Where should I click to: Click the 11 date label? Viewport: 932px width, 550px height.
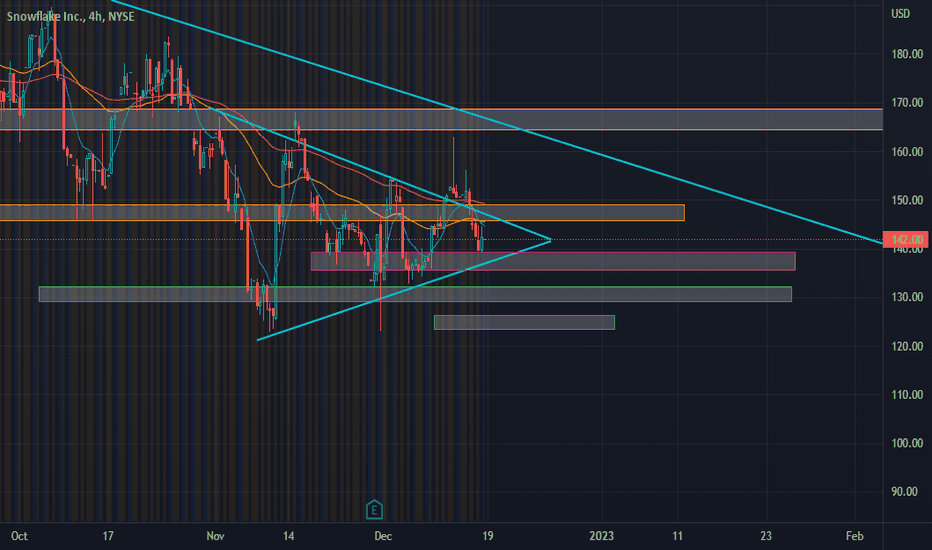tap(678, 536)
